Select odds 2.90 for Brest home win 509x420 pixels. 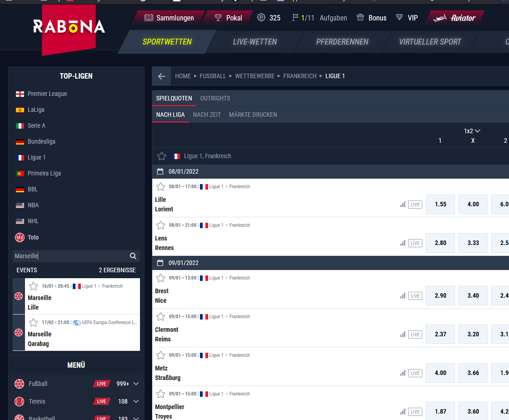pos(440,296)
